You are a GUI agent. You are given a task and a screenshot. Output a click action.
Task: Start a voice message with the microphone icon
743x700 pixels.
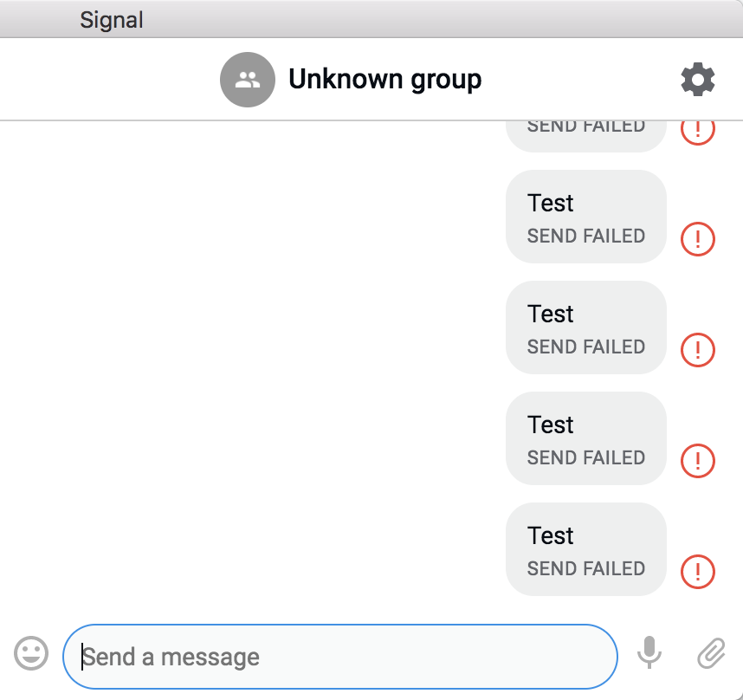[x=649, y=654]
